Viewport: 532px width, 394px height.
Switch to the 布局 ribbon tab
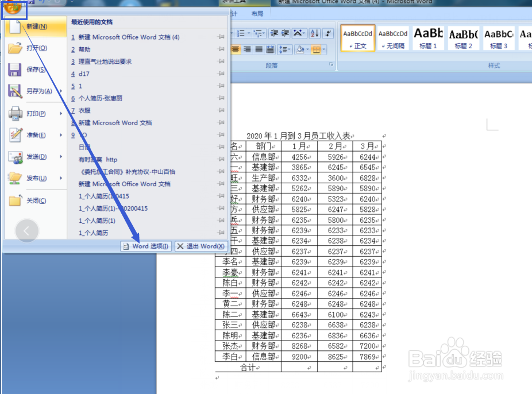click(257, 14)
